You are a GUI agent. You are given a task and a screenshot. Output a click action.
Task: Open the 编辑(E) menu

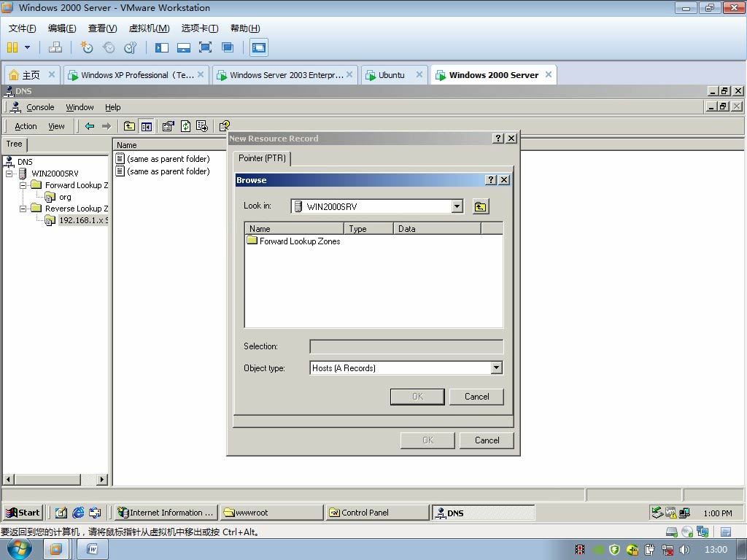62,28
